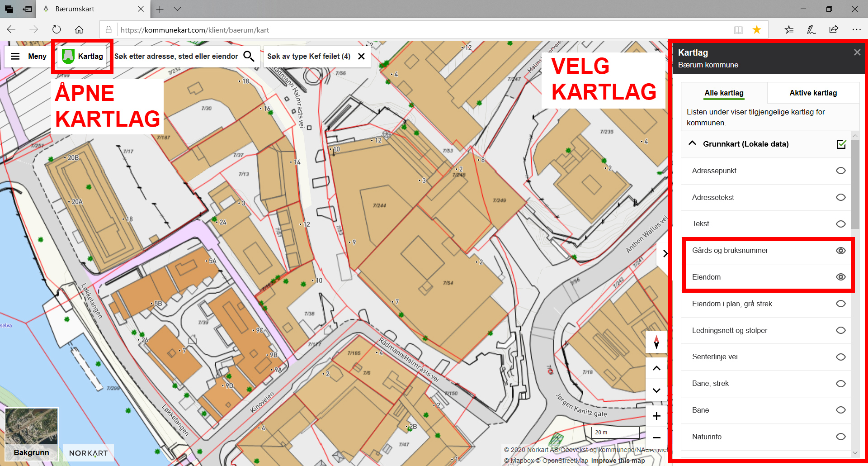Show the Naturinfo layer

click(840, 437)
